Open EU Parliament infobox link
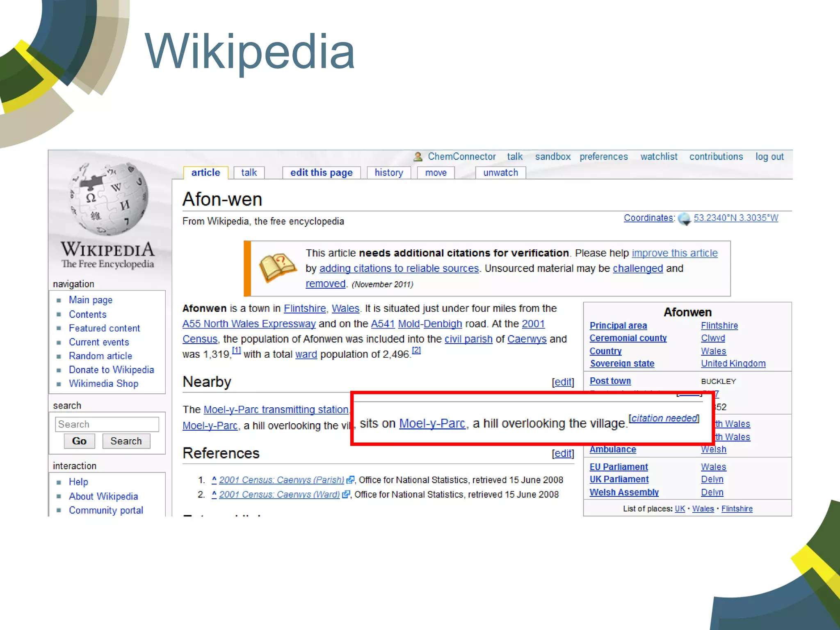Image resolution: width=840 pixels, height=630 pixels. point(619,467)
